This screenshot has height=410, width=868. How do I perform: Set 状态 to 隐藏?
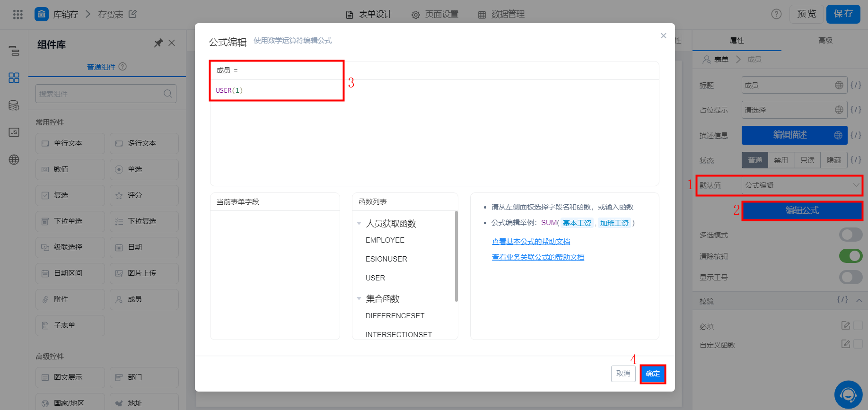(x=833, y=160)
